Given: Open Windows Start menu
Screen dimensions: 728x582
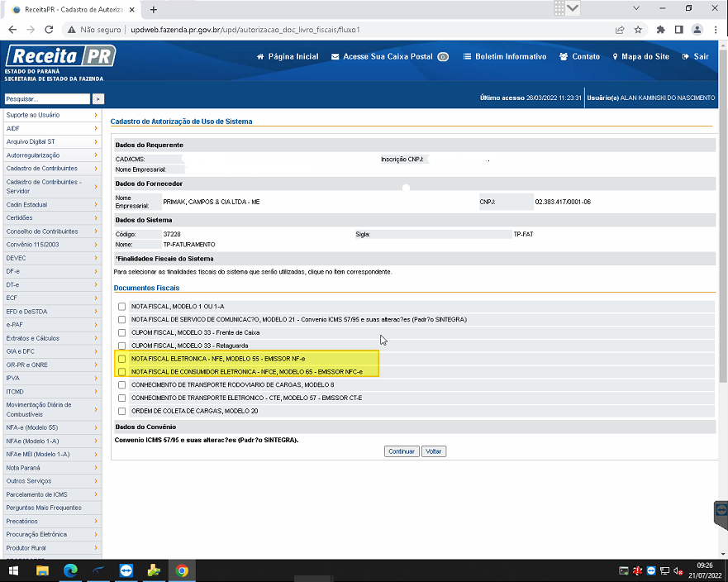Looking at the screenshot, I should [13, 570].
